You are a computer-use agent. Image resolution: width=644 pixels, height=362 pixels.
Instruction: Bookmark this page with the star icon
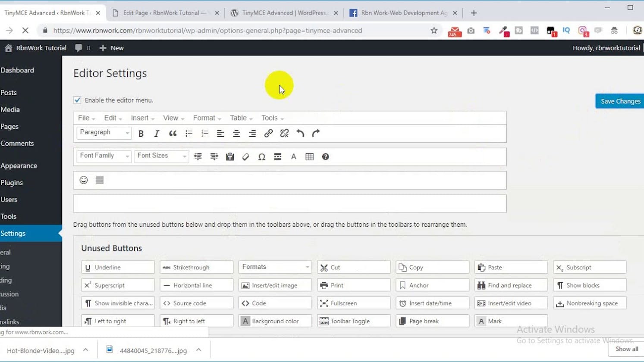pos(434,31)
